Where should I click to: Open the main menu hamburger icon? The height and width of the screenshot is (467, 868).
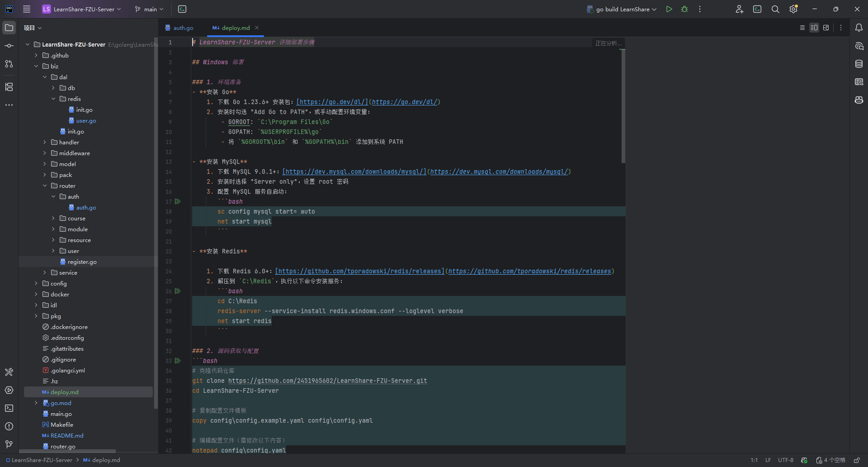pos(27,9)
